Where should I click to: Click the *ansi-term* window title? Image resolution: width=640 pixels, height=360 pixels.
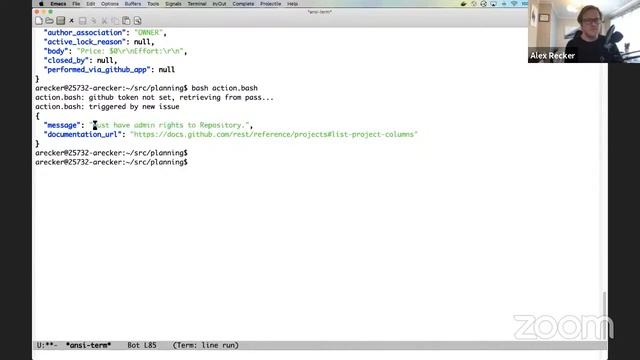pos(320,12)
